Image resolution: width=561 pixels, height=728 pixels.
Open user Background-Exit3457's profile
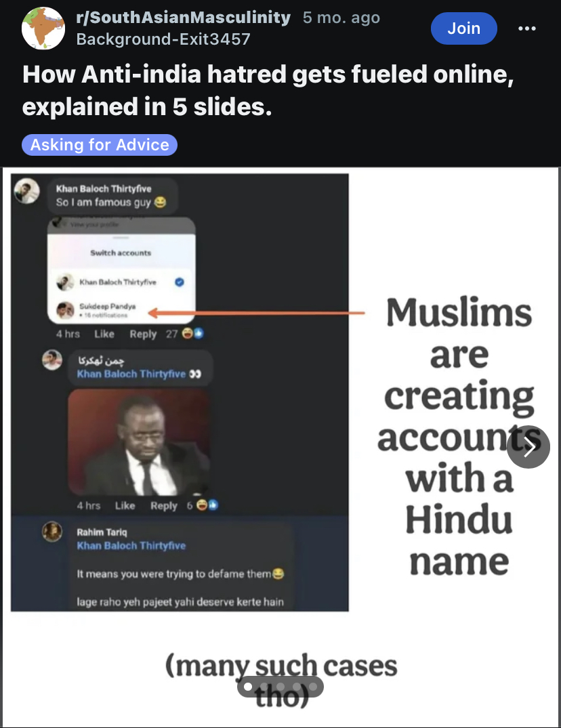point(163,39)
